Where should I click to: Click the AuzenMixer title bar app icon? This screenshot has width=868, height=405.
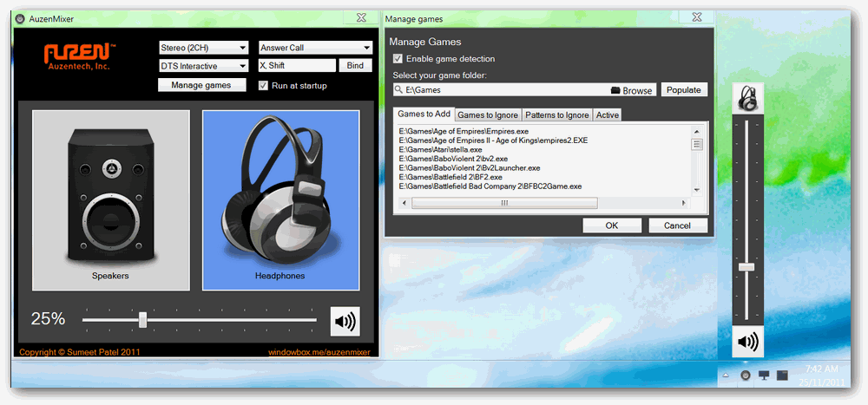(x=20, y=19)
